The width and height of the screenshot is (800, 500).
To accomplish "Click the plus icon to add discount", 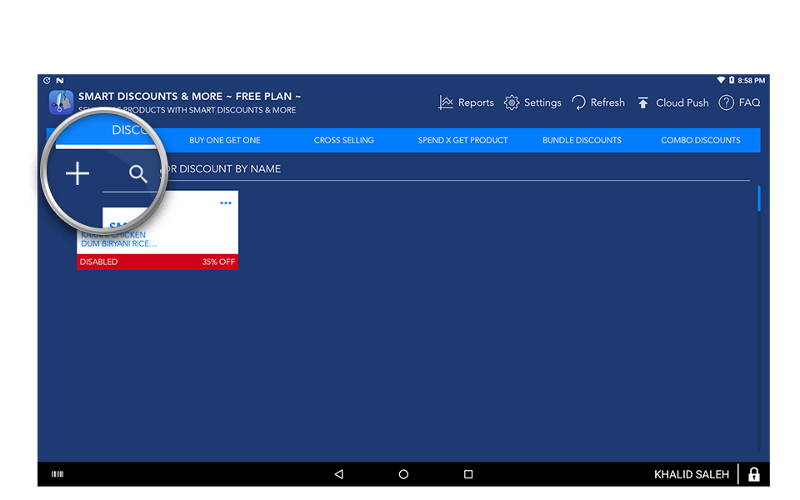I will [78, 173].
